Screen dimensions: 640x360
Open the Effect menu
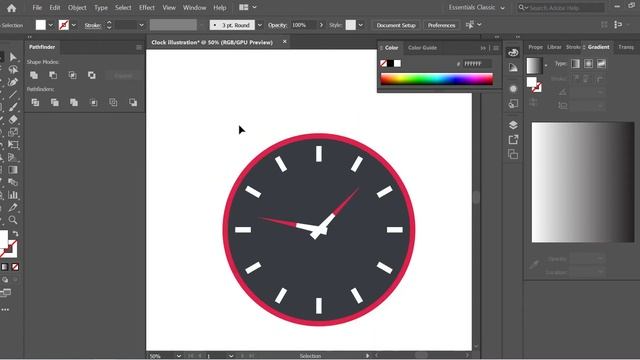pyautogui.click(x=147, y=7)
